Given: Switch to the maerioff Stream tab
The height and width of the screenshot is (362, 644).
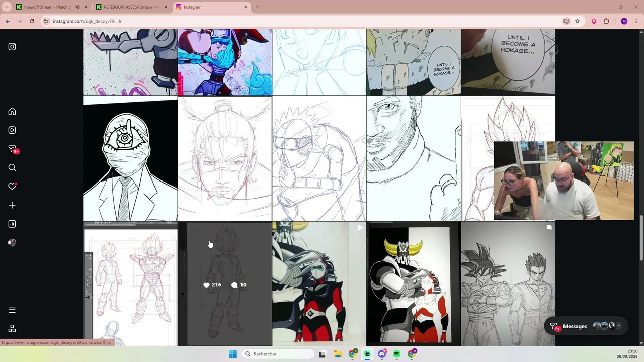Looking at the screenshot, I should coord(50,7).
